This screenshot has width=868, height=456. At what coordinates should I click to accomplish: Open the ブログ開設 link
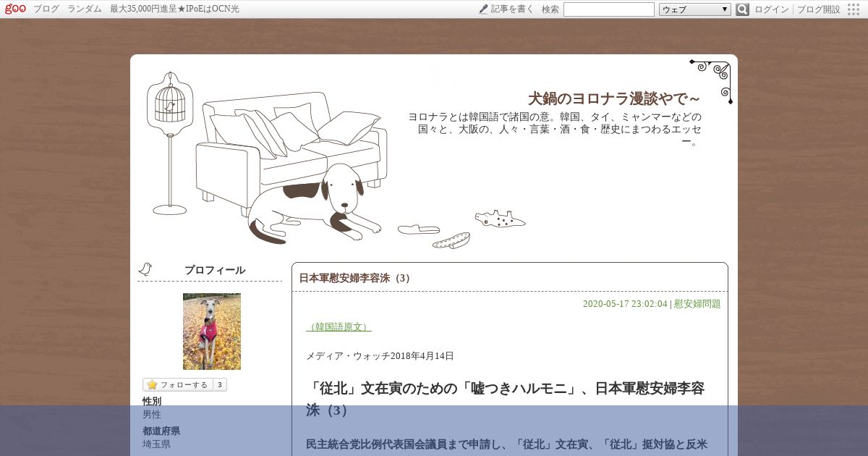coord(819,9)
